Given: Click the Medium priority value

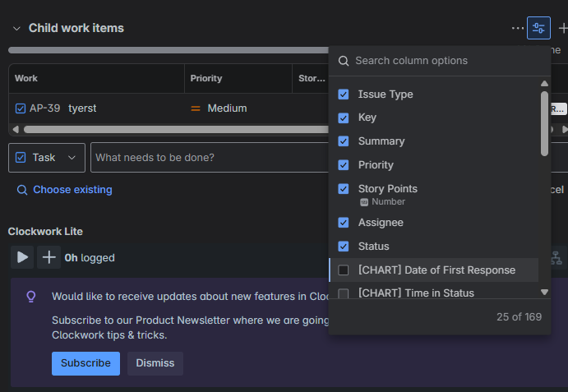Looking at the screenshot, I should (227, 108).
